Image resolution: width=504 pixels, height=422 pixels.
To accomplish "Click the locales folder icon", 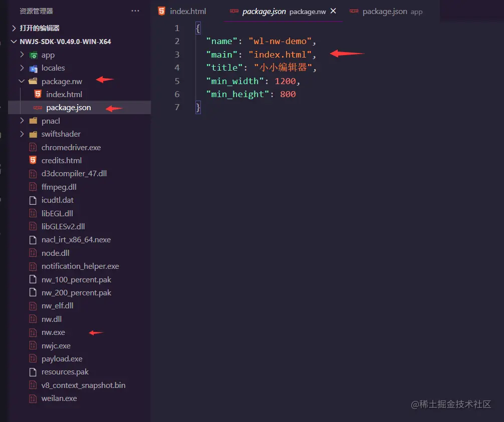I will click(x=33, y=69).
